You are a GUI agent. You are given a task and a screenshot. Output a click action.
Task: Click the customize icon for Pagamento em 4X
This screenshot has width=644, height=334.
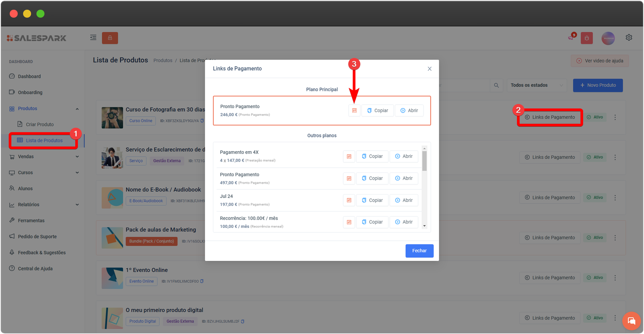[x=349, y=156]
